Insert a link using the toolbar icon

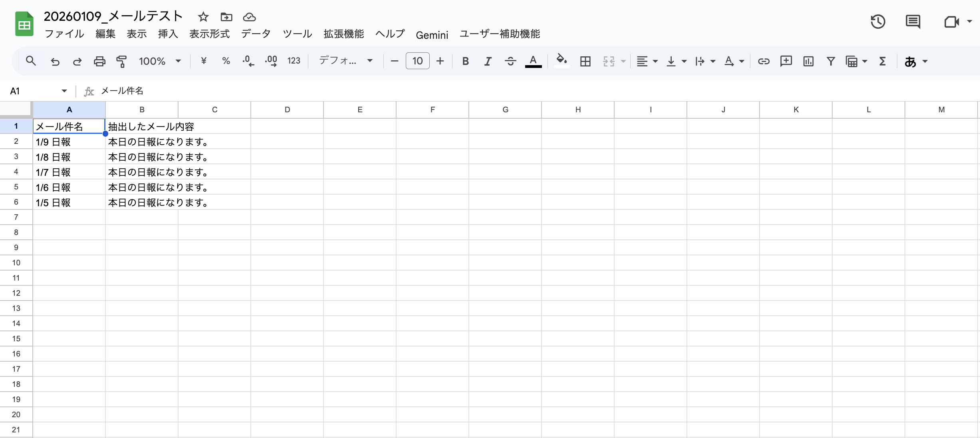763,61
